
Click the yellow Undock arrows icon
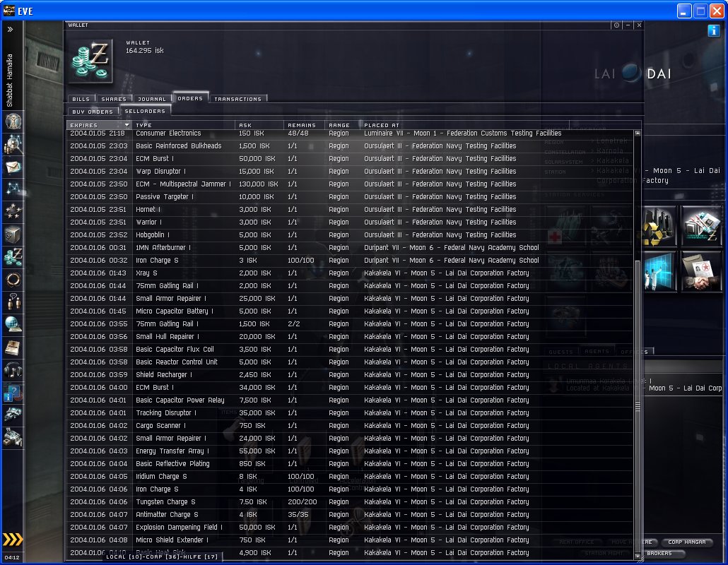click(x=13, y=539)
